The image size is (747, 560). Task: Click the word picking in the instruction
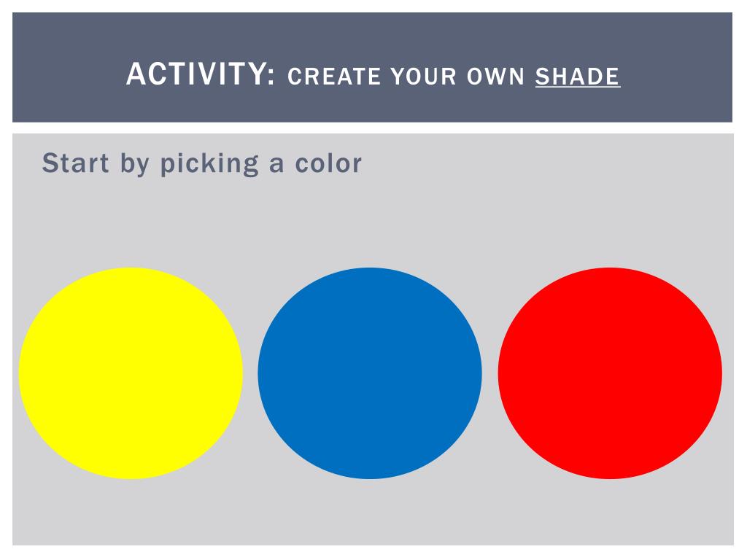coord(209,164)
